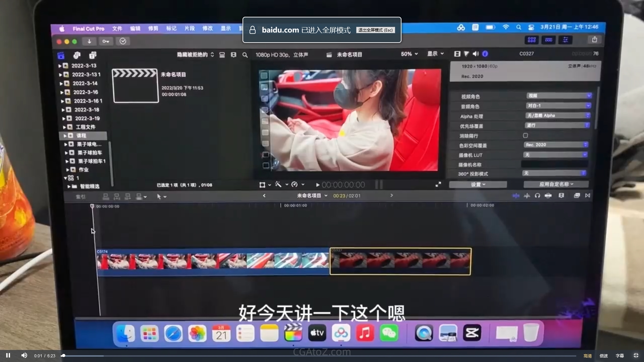Toggle audio skimming in timeline toolbar
644x362 pixels.
527,195
